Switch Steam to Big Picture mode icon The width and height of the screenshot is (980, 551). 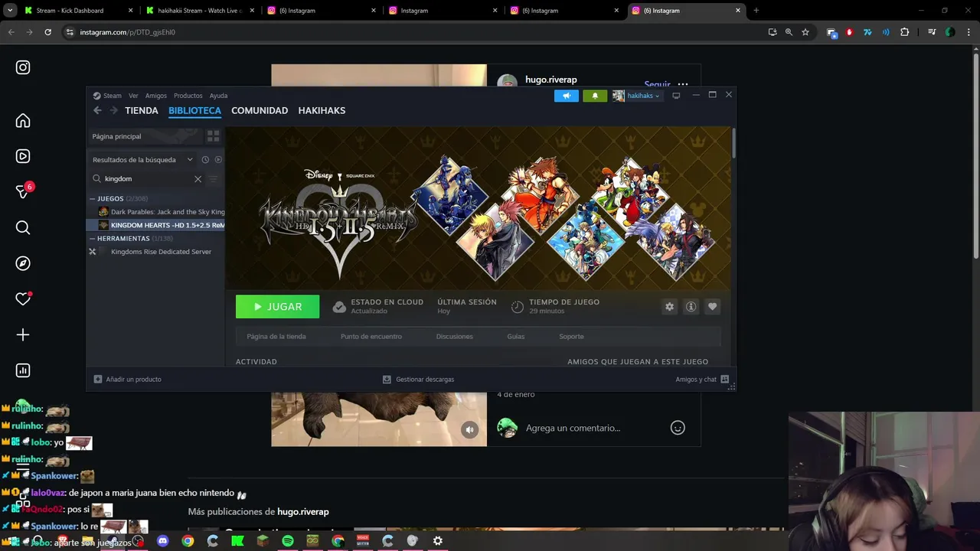(676, 96)
